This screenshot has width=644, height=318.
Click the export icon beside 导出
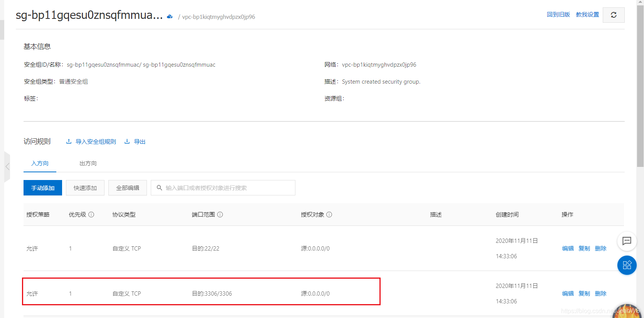click(x=127, y=141)
